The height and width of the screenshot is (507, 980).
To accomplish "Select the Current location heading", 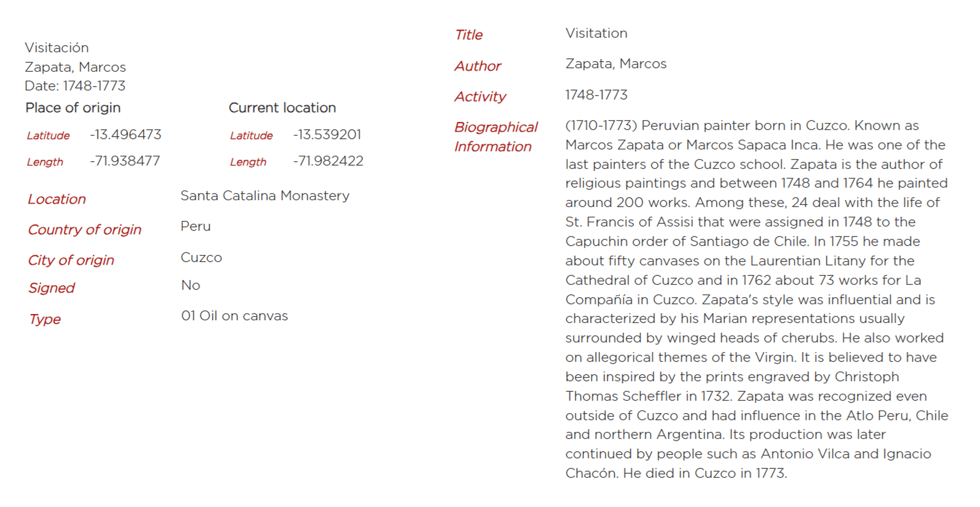I will 282,108.
